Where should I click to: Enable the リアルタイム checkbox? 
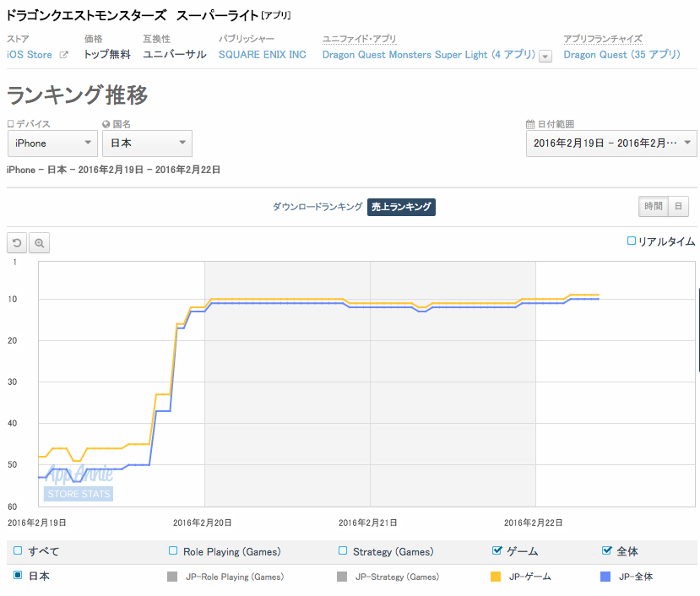click(632, 241)
